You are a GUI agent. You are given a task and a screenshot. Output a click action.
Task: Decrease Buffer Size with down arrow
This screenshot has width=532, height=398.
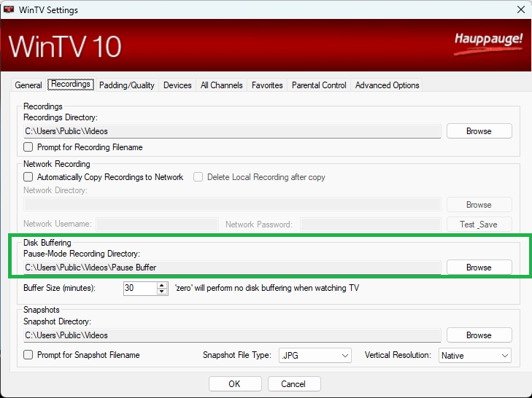162,292
